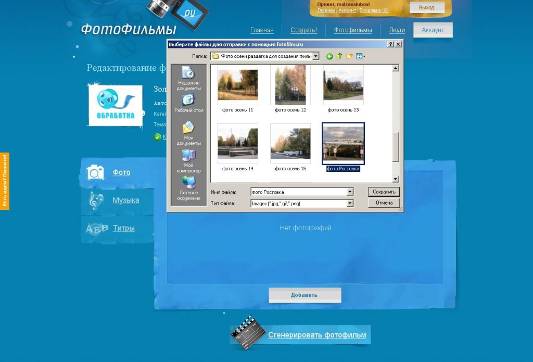Screen dimensions: 533x362
Task: Open Network Places in the places bar
Action: click(188, 188)
